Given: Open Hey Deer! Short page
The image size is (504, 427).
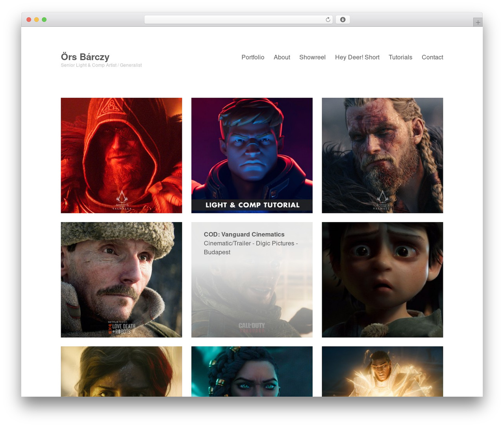Looking at the screenshot, I should tap(357, 57).
